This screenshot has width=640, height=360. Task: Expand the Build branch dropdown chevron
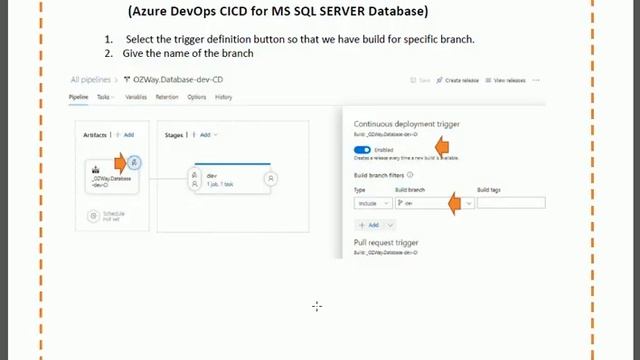[469, 203]
